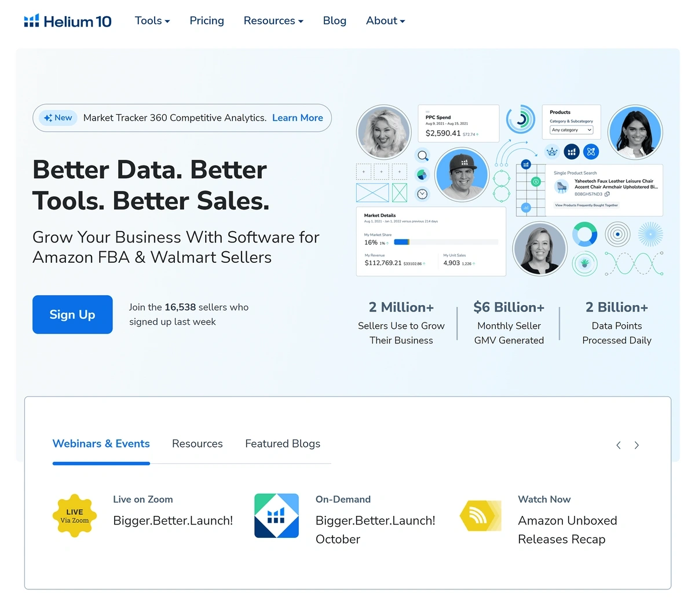
Task: Switch to the Webinars & Events tab
Action: 101,443
